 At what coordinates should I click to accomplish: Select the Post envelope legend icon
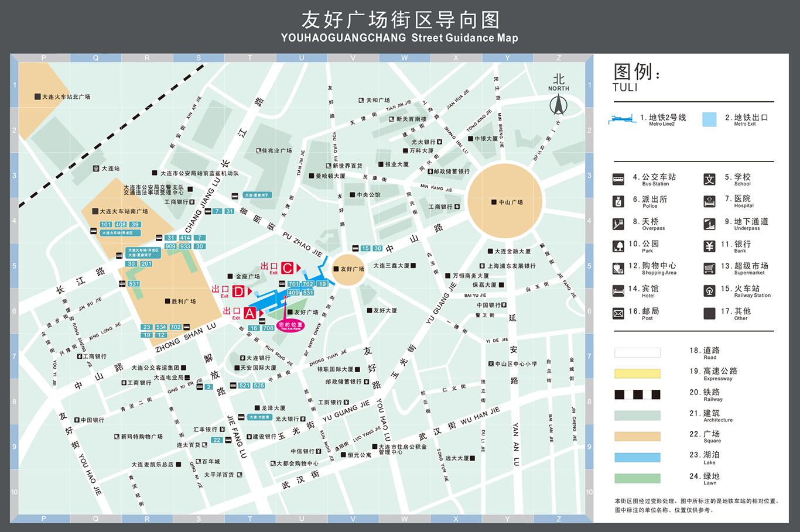618,314
